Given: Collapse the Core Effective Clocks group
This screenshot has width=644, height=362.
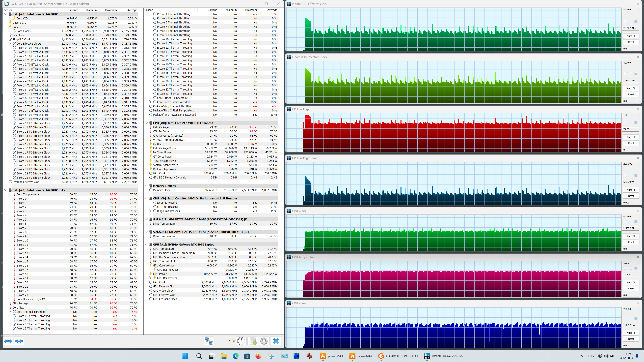Looking at the screenshot, I should click(10, 43).
